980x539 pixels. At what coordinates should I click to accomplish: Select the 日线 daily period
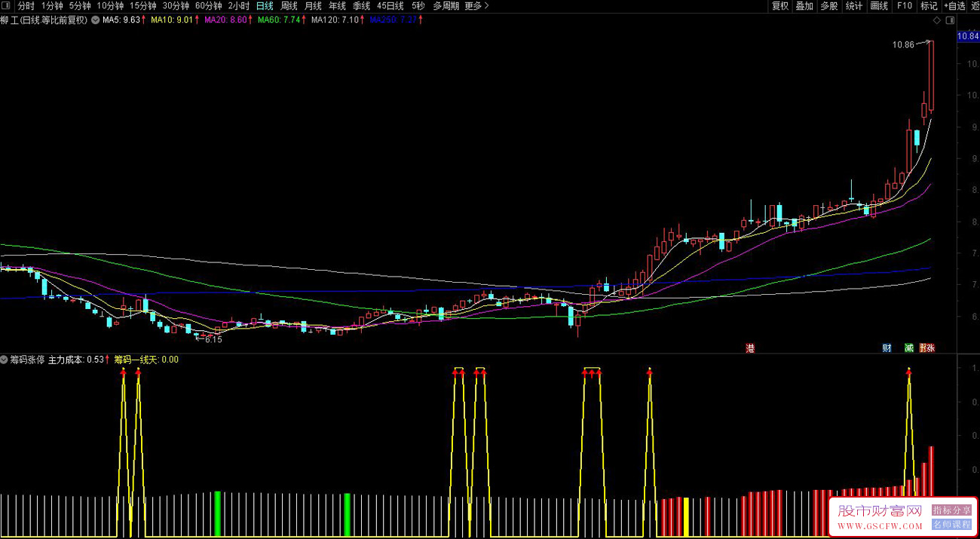coord(265,6)
